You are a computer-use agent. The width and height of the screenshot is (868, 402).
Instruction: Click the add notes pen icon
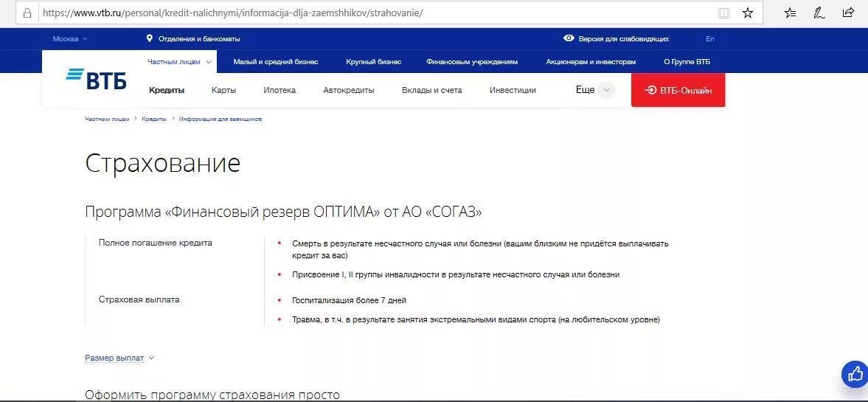tap(819, 13)
